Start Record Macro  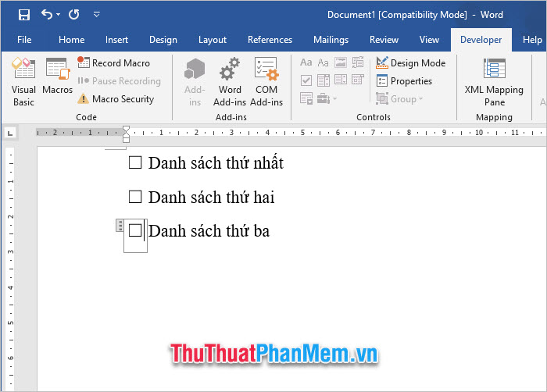coord(114,63)
